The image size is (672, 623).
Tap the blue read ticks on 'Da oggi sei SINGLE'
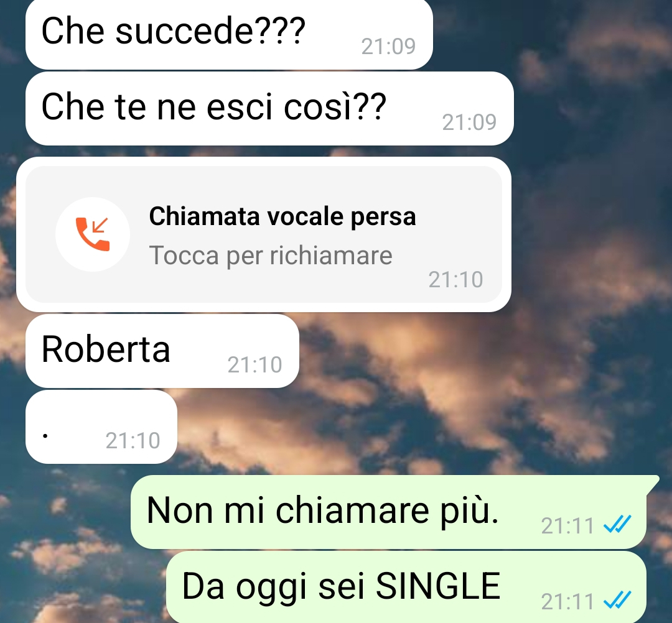click(x=618, y=600)
